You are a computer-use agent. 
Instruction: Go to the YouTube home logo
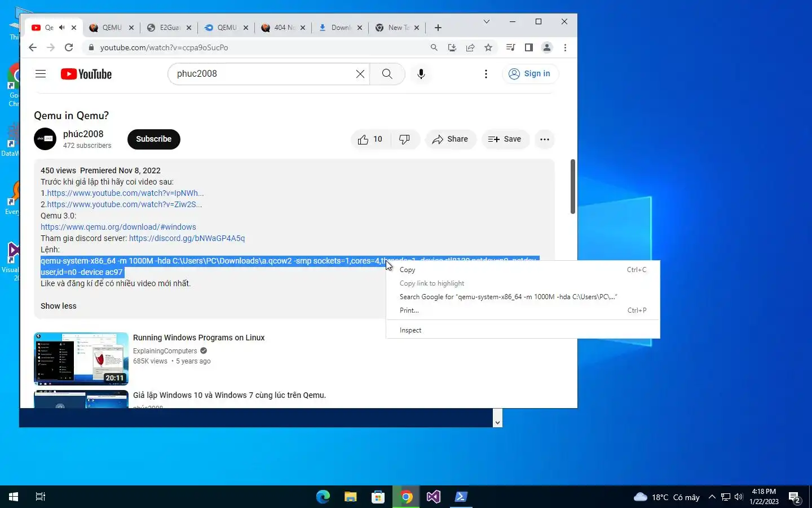point(86,74)
